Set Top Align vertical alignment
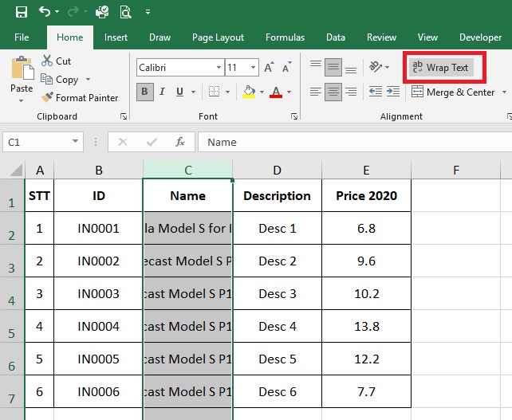512x420 pixels. [316, 65]
